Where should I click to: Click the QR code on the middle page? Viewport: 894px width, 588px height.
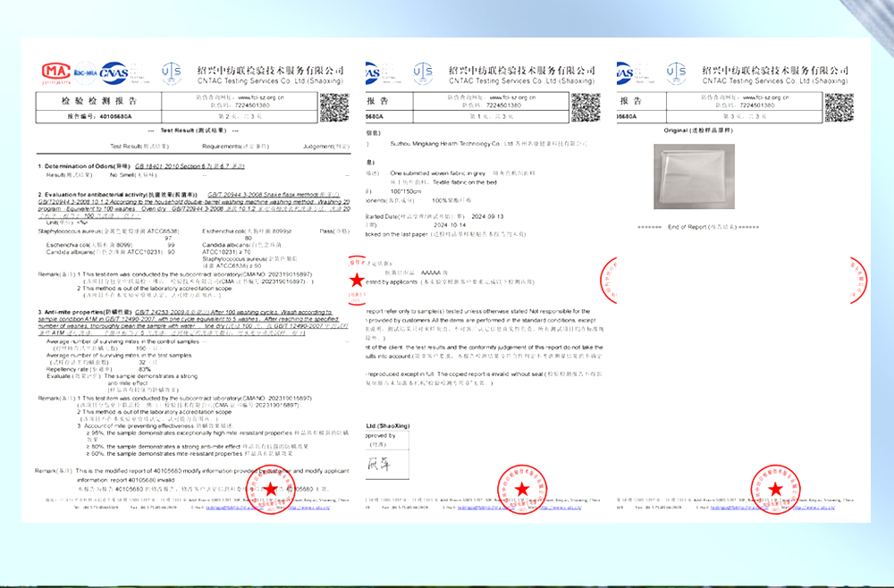(586, 106)
